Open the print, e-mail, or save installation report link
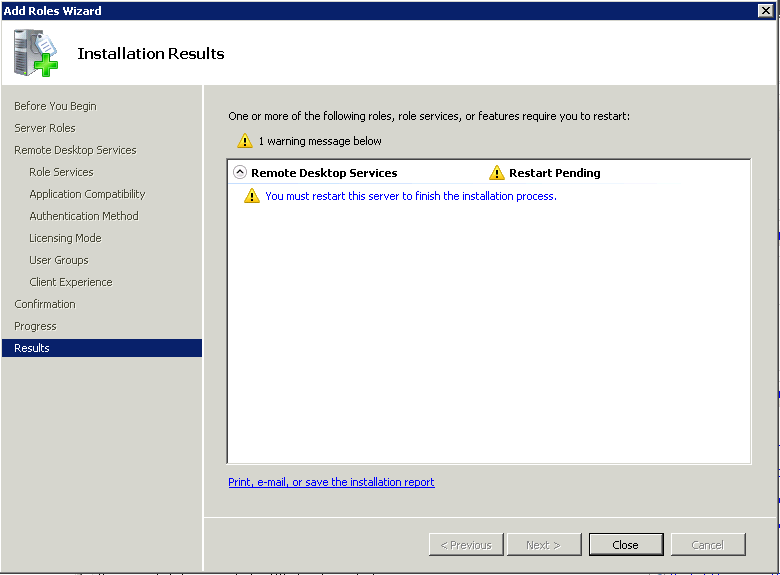This screenshot has width=780, height=575. coord(331,482)
